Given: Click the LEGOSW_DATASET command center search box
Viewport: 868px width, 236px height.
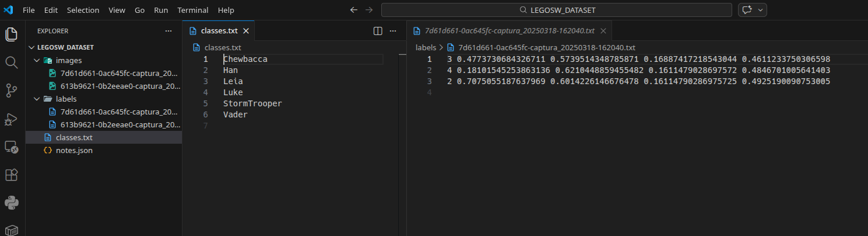Looking at the screenshot, I should [x=557, y=10].
